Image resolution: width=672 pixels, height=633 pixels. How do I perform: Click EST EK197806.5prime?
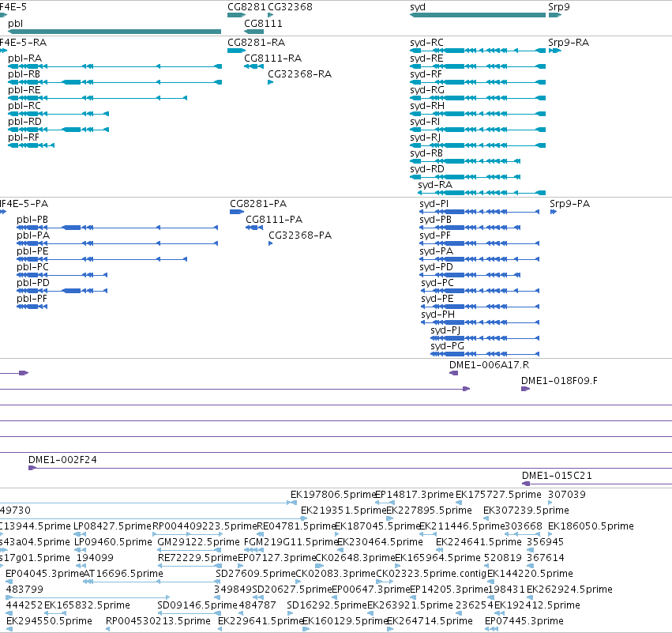pyautogui.click(x=293, y=503)
